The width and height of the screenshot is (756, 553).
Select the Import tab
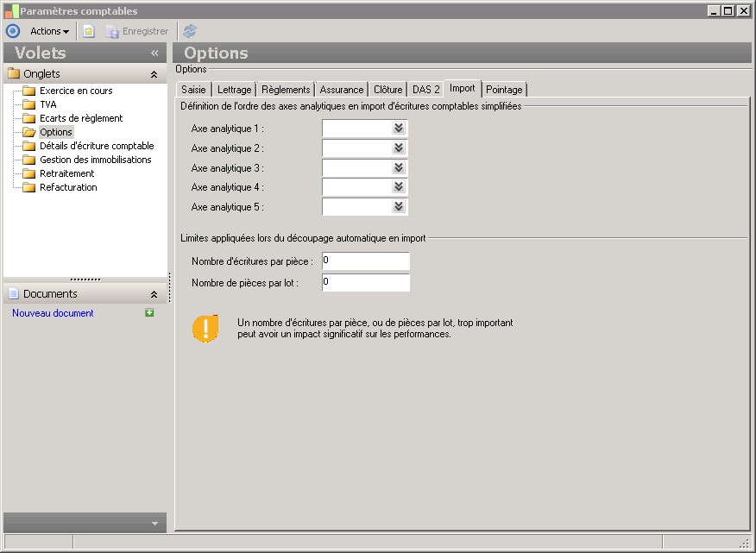(x=463, y=88)
